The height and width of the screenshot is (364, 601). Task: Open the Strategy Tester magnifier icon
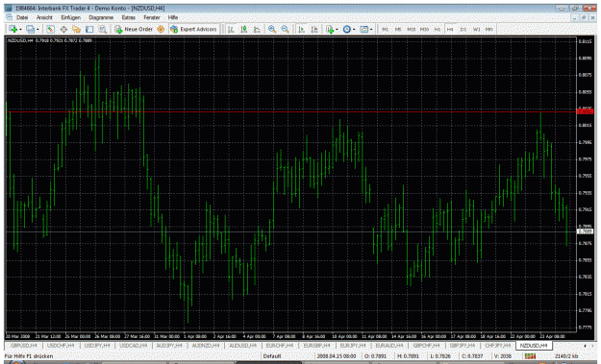click(102, 29)
